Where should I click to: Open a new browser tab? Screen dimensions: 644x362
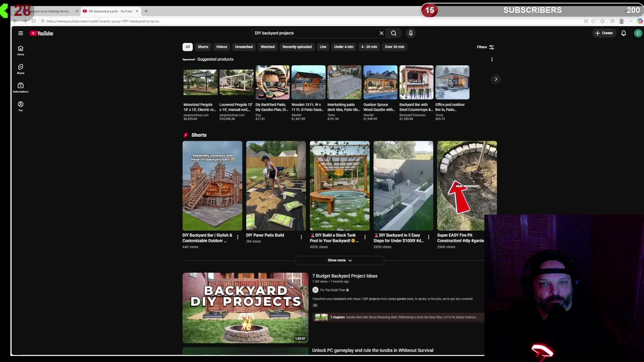[x=146, y=11]
